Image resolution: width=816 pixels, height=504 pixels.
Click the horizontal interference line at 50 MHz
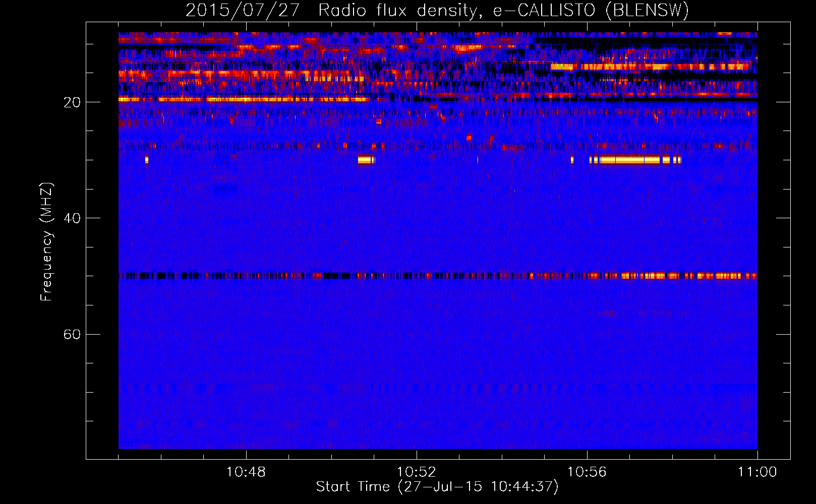(438, 276)
